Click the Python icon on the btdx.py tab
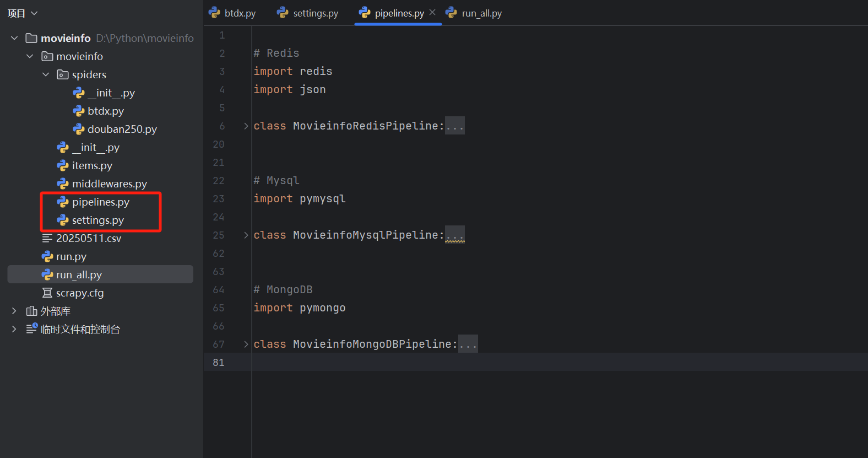 [x=214, y=12]
